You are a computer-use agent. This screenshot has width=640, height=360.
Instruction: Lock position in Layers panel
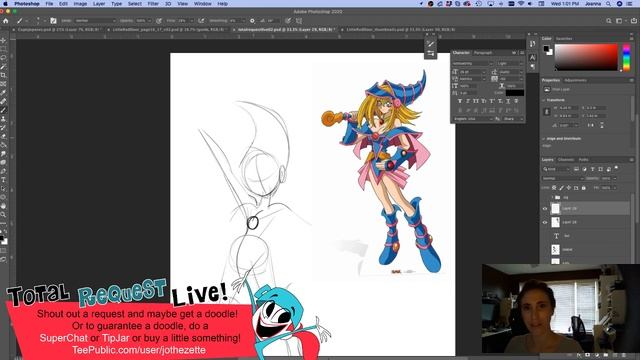click(569, 188)
